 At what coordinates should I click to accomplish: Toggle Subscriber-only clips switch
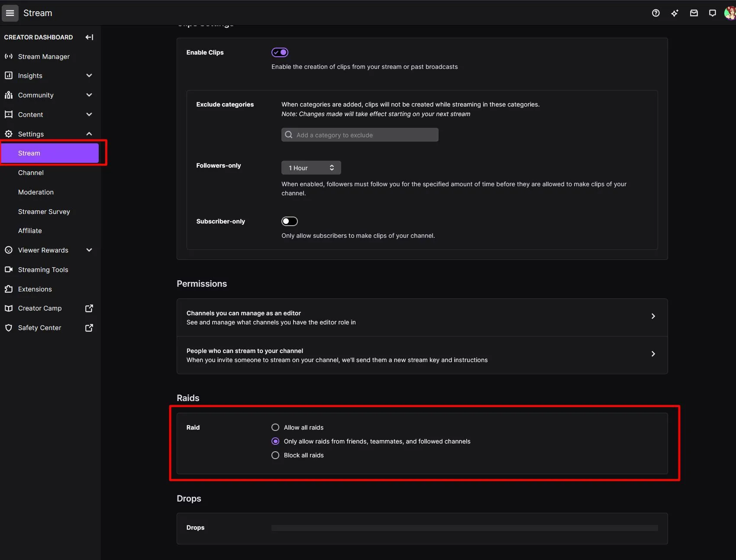[x=290, y=221]
